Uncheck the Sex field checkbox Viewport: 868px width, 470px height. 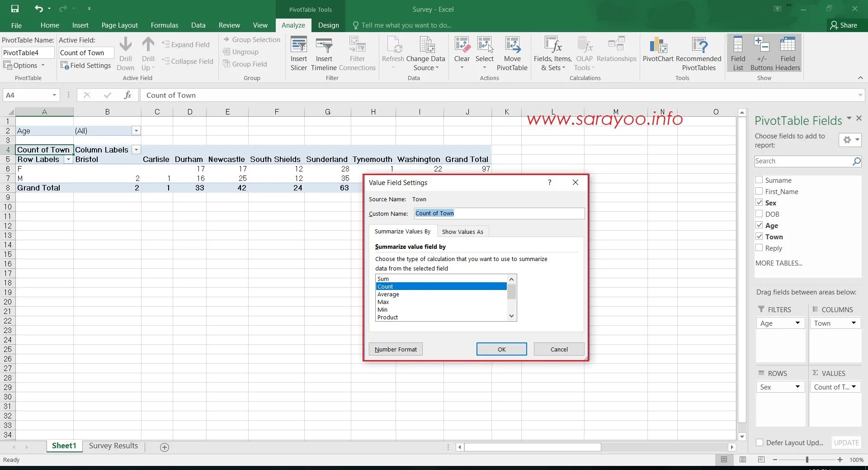point(759,203)
